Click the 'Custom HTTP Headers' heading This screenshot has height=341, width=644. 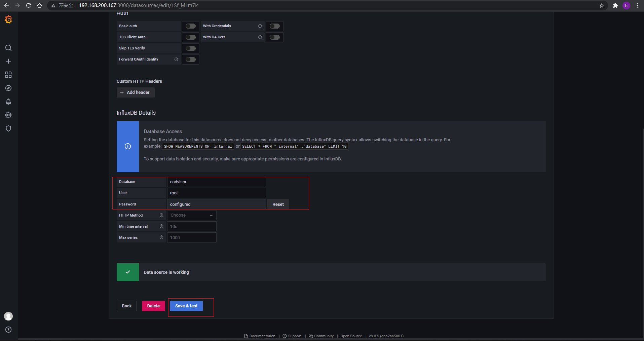[x=139, y=81]
